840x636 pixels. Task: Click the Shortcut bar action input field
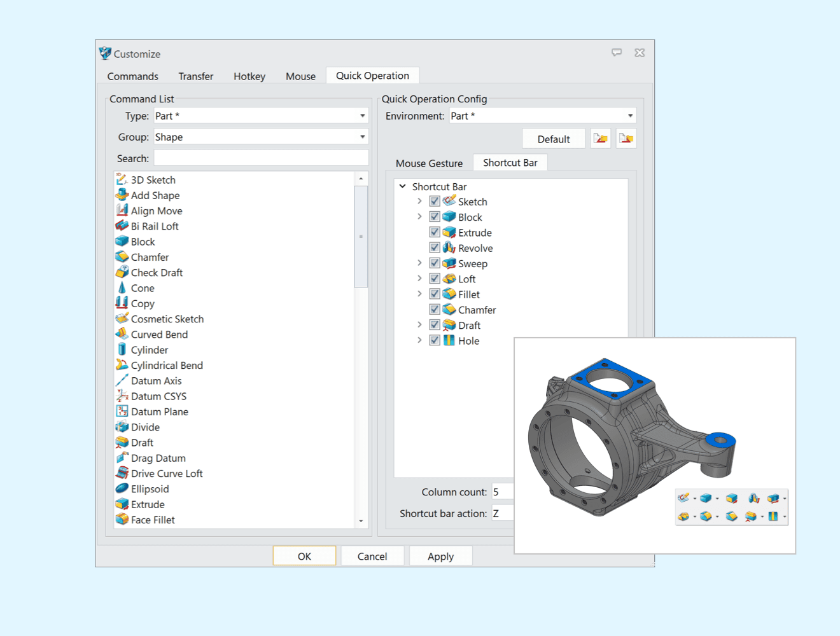[x=502, y=513]
